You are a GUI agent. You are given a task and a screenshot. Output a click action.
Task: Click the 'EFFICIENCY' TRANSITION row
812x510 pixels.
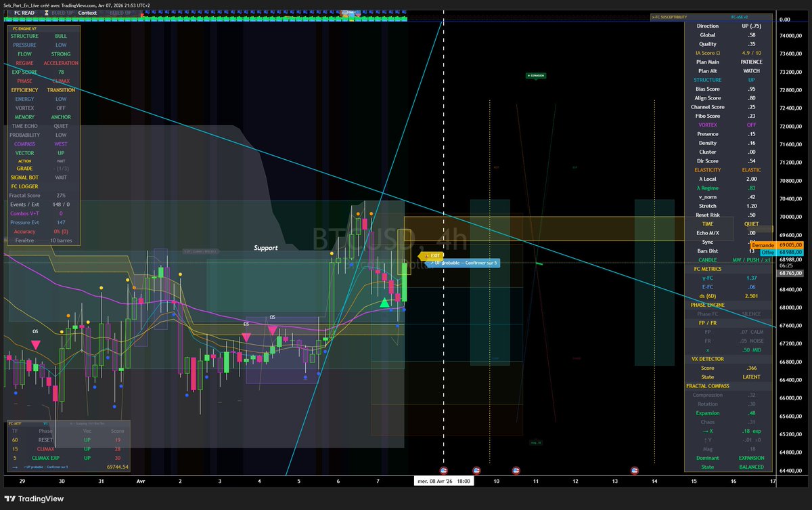43,90
